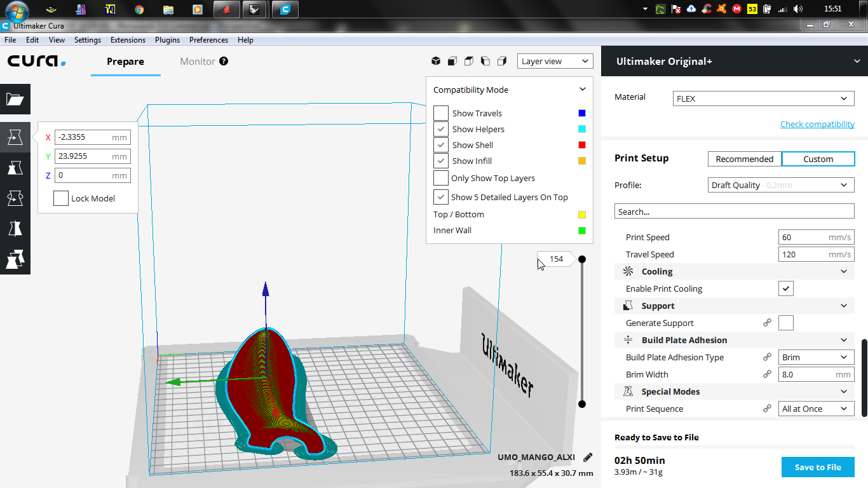This screenshot has height=488, width=868.
Task: Open Windows Explorer from the taskbar
Action: pos(168,9)
